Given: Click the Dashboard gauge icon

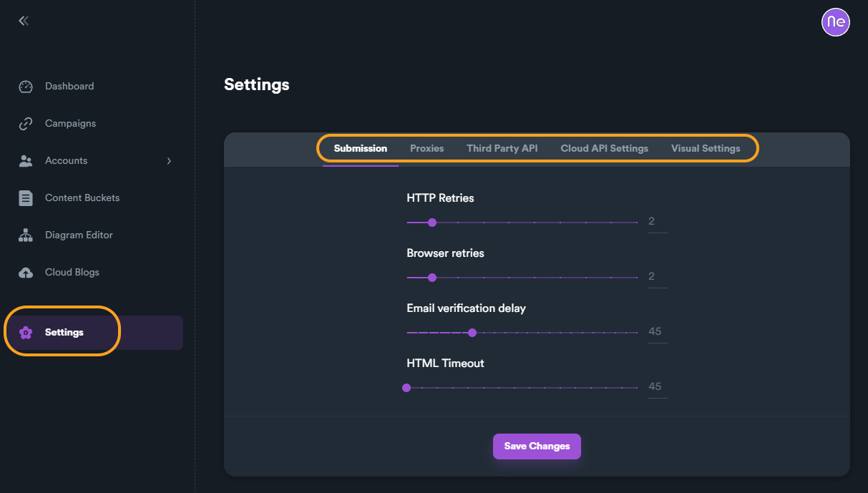Looking at the screenshot, I should [x=26, y=87].
